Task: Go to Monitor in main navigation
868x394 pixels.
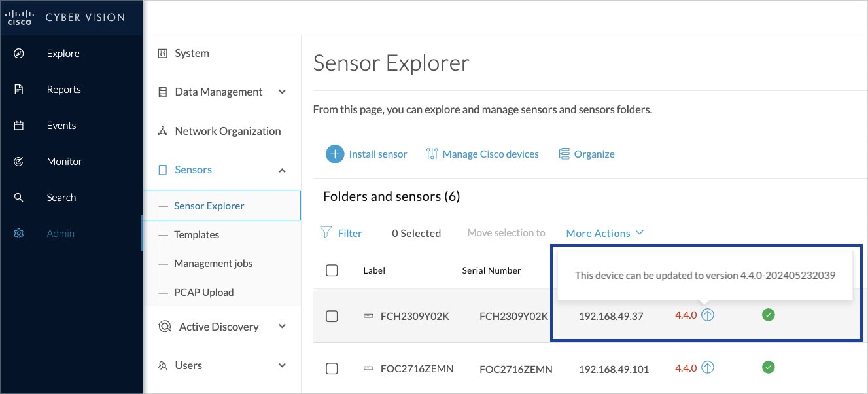Action: pos(65,162)
